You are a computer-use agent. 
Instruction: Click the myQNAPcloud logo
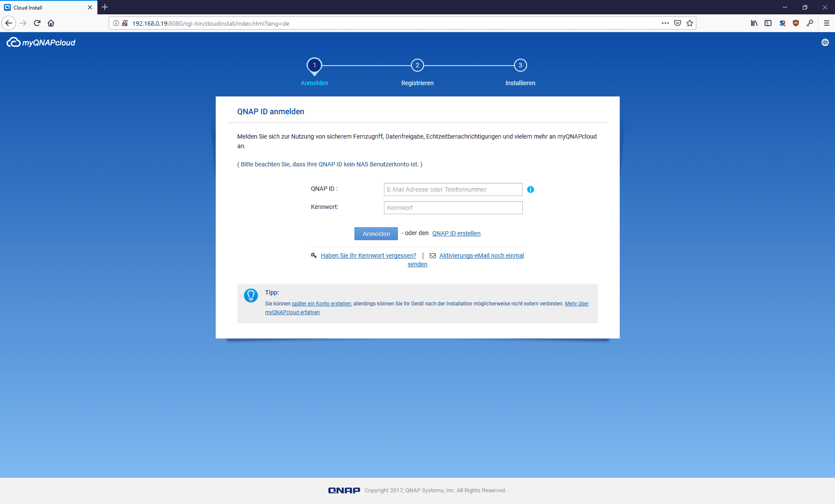(x=41, y=43)
